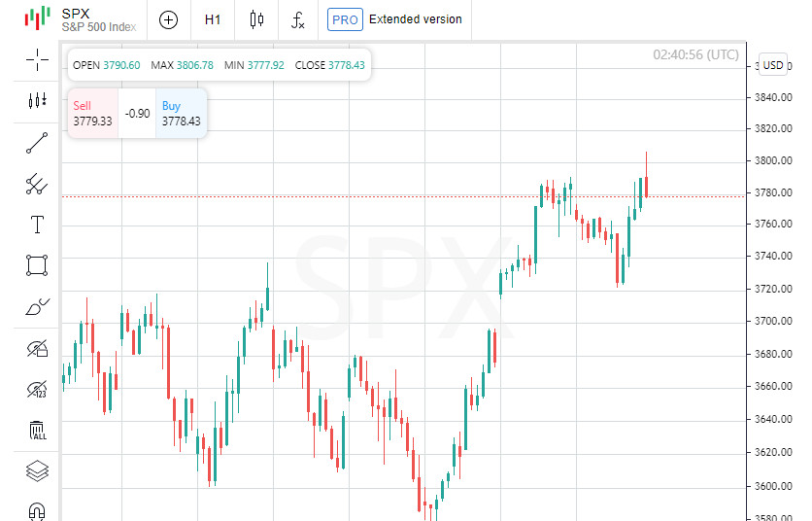Click the Sell 3779.33 button
Viewport: 812px width, 521px height.
click(92, 113)
